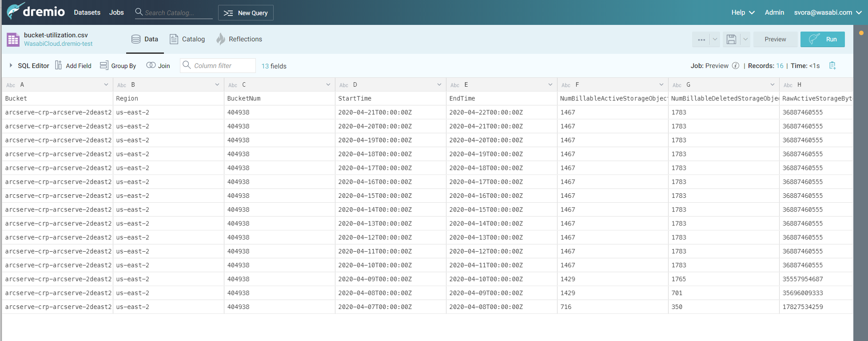Image resolution: width=868 pixels, height=341 pixels.
Task: Click the copy results clipboard icon
Action: [x=832, y=66]
